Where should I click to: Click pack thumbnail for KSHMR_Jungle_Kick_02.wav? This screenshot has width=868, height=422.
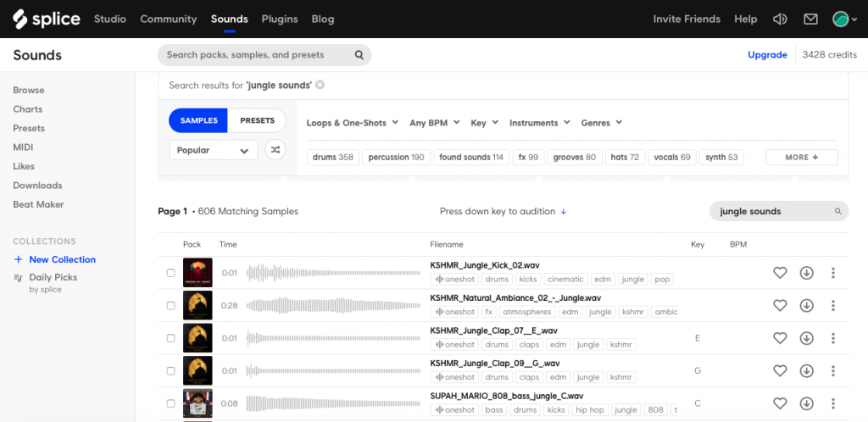(x=198, y=273)
